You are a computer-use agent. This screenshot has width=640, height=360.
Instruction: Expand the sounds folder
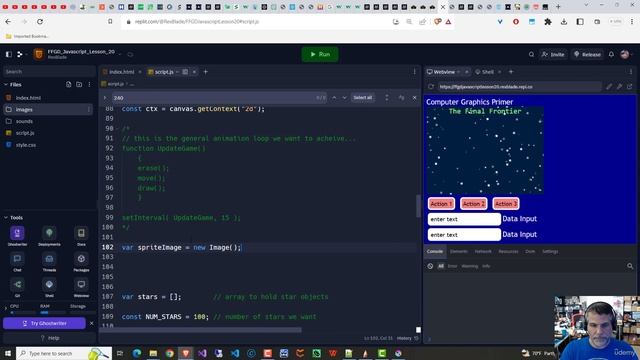tap(24, 121)
